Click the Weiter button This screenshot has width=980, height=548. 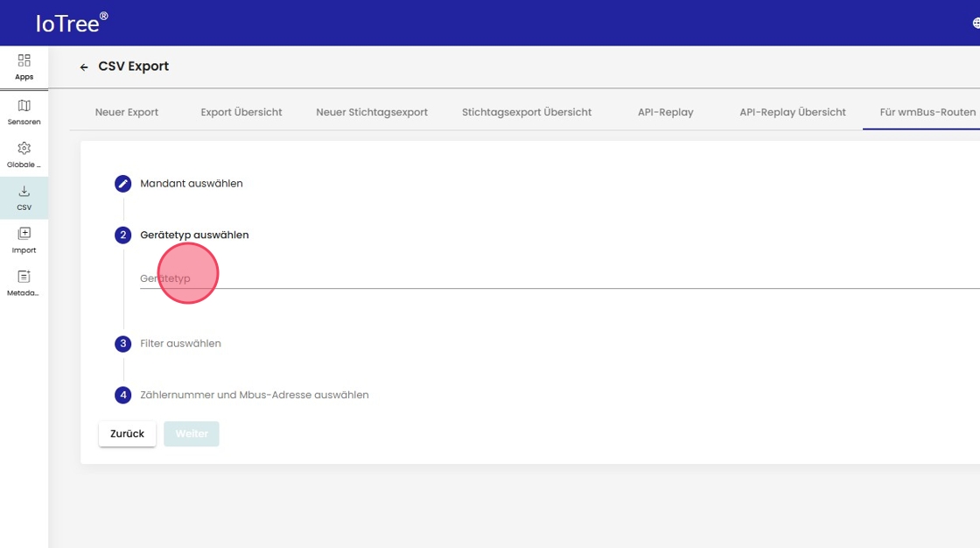click(192, 434)
